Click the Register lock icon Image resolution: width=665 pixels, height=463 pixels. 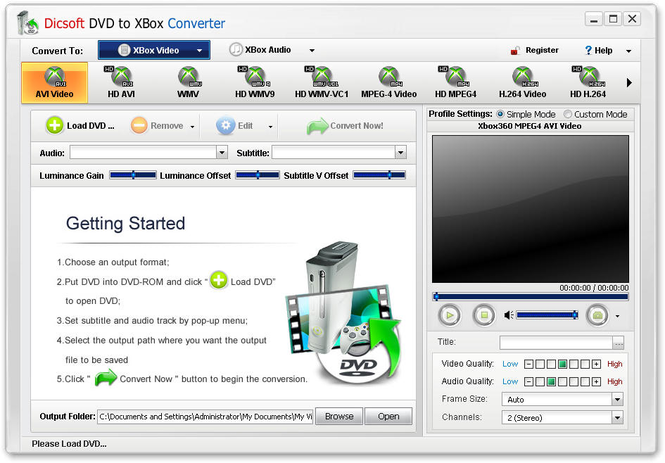pyautogui.click(x=515, y=50)
